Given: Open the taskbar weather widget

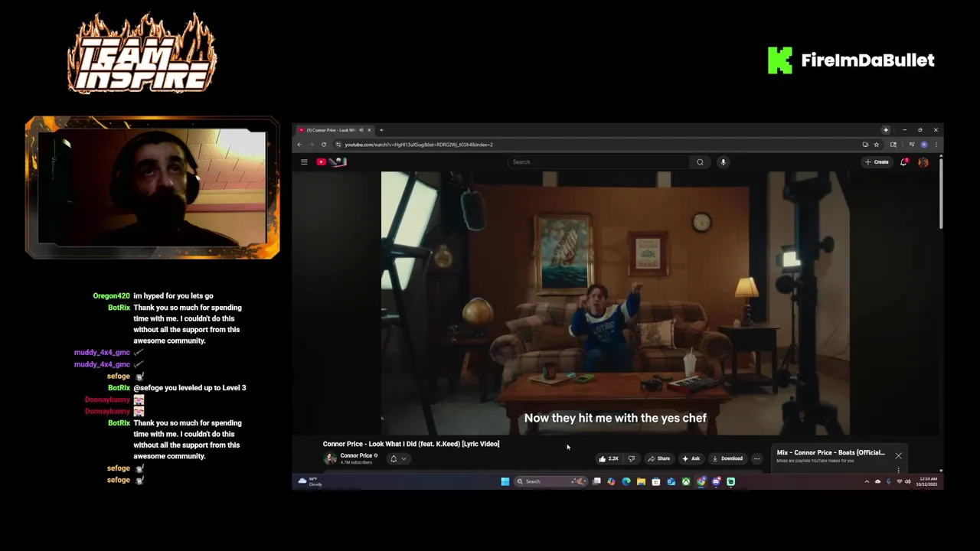Looking at the screenshot, I should click(x=310, y=481).
